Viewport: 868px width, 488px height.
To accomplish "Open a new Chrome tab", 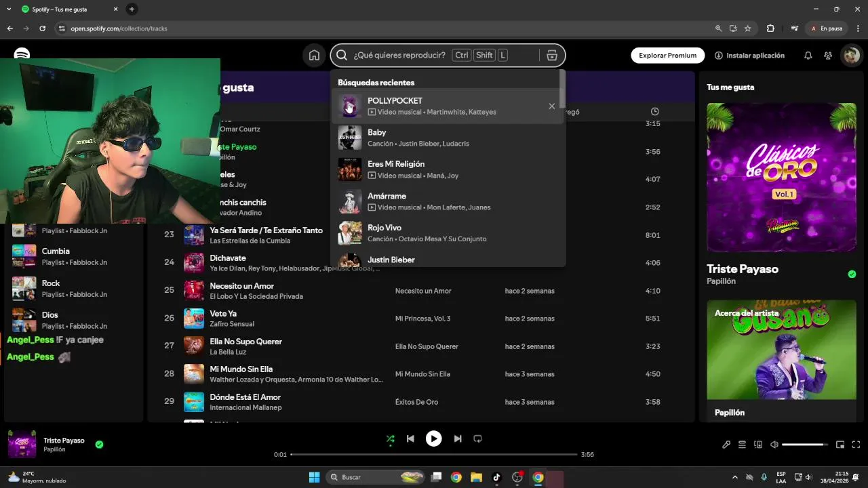I will click(132, 9).
